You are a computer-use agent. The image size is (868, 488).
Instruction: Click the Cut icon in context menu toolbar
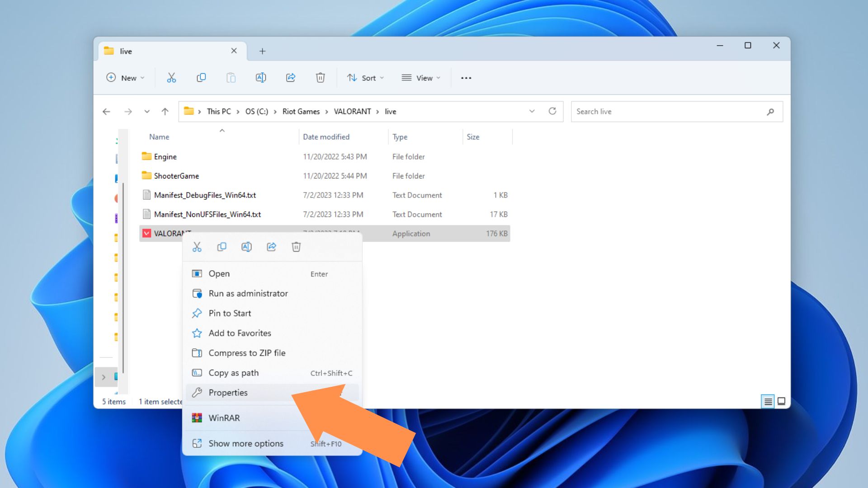coord(197,246)
